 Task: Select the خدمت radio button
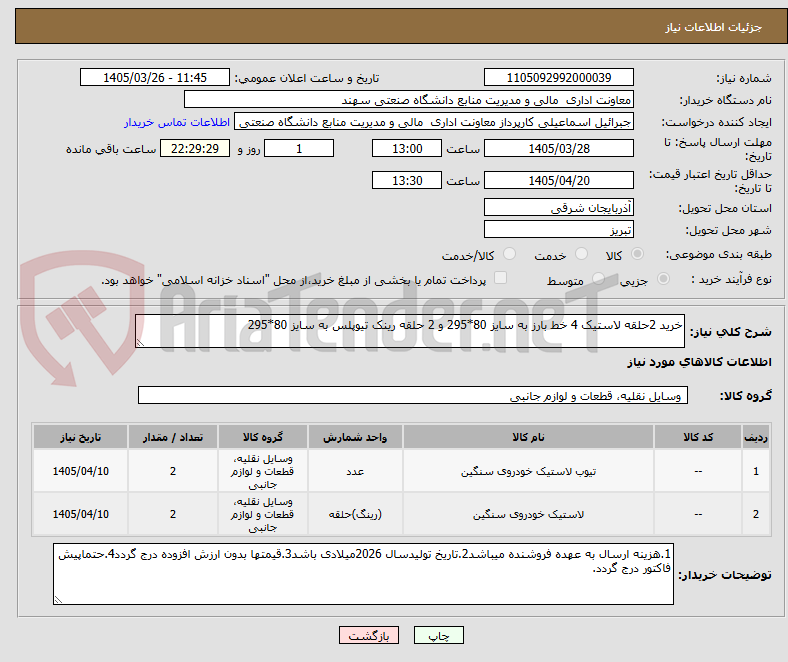coord(581,254)
